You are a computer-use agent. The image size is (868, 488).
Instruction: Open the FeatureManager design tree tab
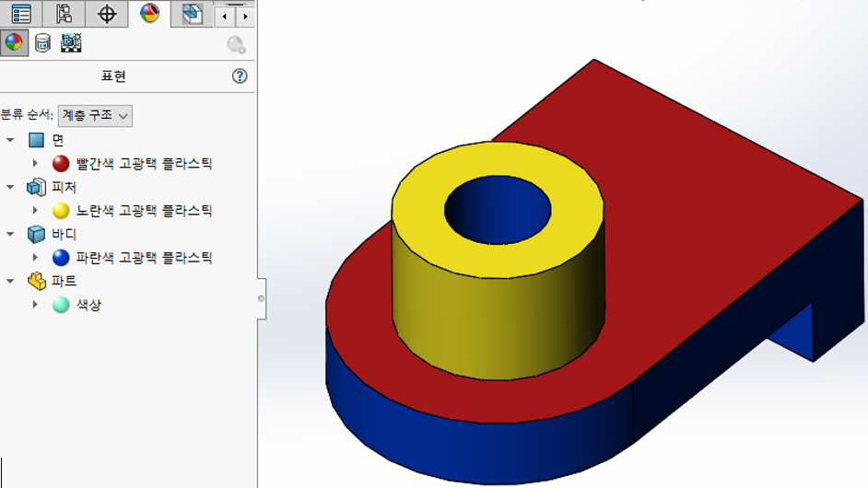[x=21, y=14]
